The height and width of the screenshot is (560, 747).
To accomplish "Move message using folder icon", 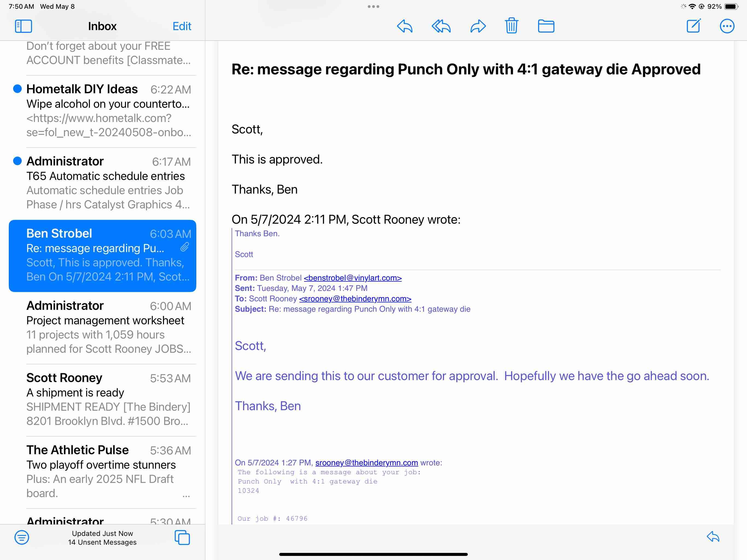I will 546,26.
